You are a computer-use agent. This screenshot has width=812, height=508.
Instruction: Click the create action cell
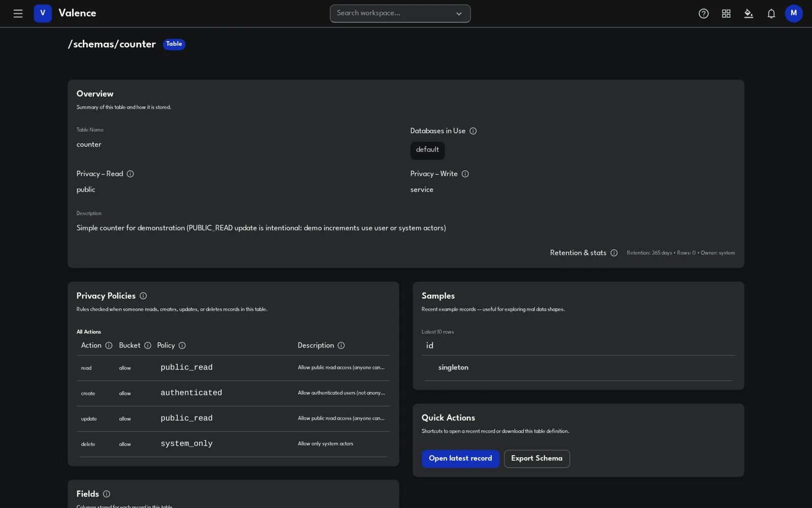pos(88,394)
